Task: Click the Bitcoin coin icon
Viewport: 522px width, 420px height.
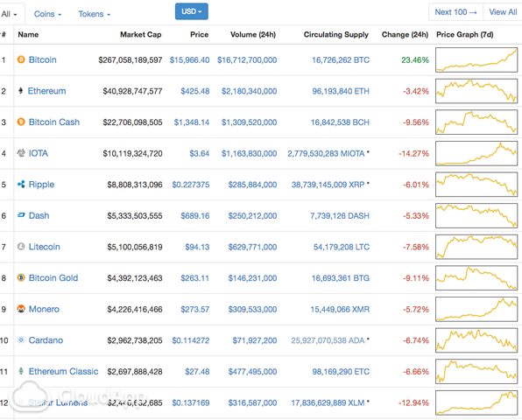Action: [21, 59]
